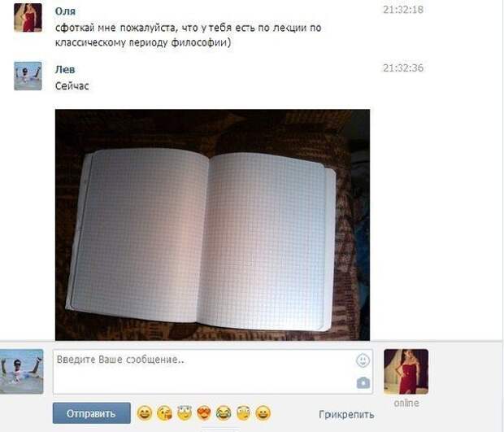The height and width of the screenshot is (432, 504).
Task: Click the Отправить send button
Action: (92, 413)
